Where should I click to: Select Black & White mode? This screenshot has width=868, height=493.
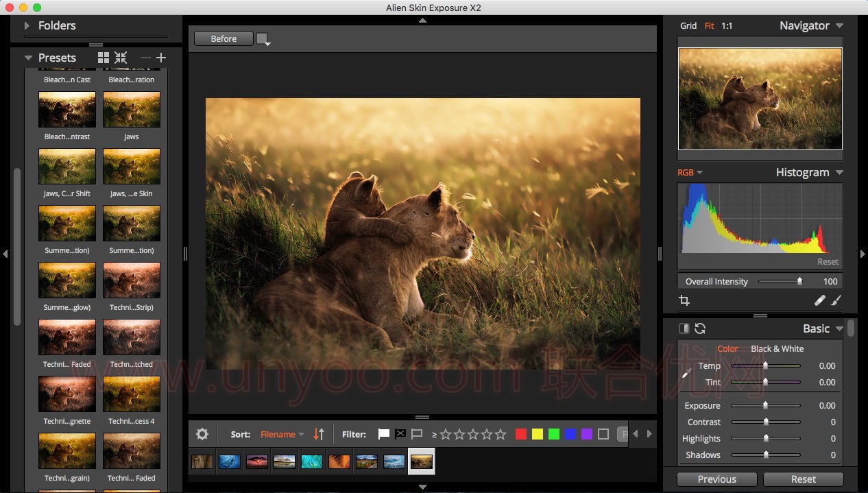coord(777,349)
